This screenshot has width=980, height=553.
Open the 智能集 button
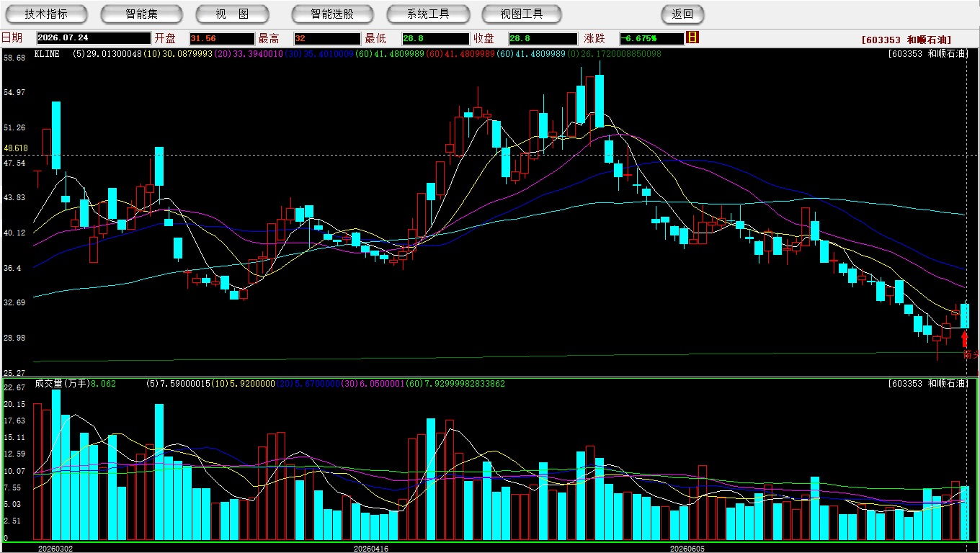141,14
